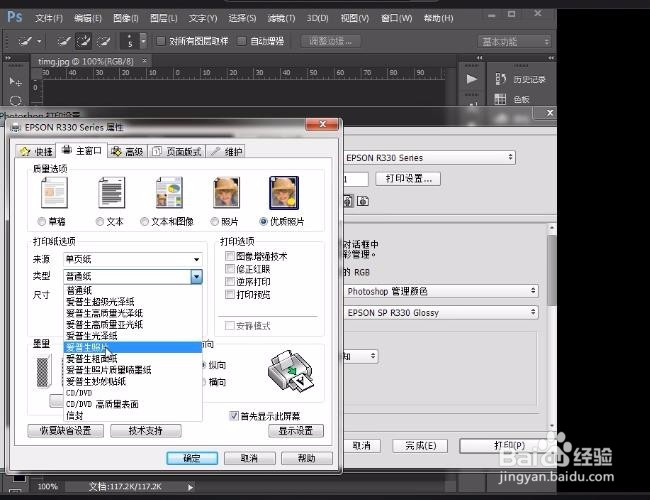This screenshot has width=650, height=500.
Task: Click 恢复缺省设置 restore defaults button
Action: tap(65, 431)
